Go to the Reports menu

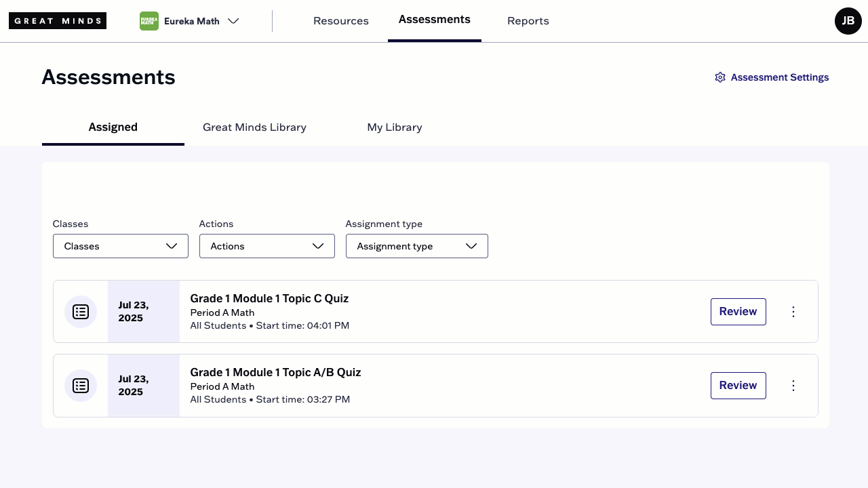pyautogui.click(x=528, y=21)
